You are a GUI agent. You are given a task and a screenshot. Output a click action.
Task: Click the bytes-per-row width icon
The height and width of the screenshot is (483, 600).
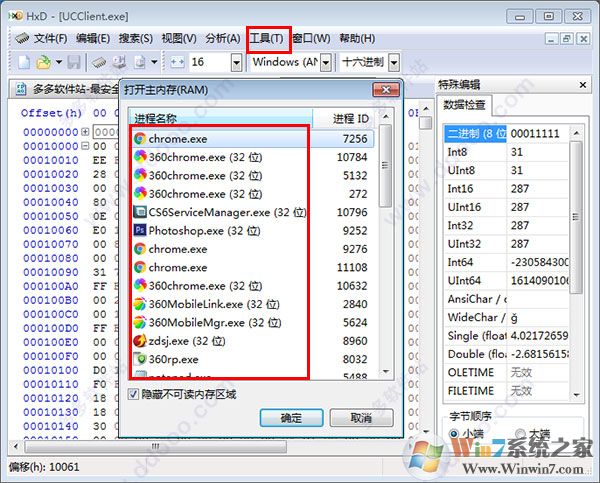tap(177, 62)
